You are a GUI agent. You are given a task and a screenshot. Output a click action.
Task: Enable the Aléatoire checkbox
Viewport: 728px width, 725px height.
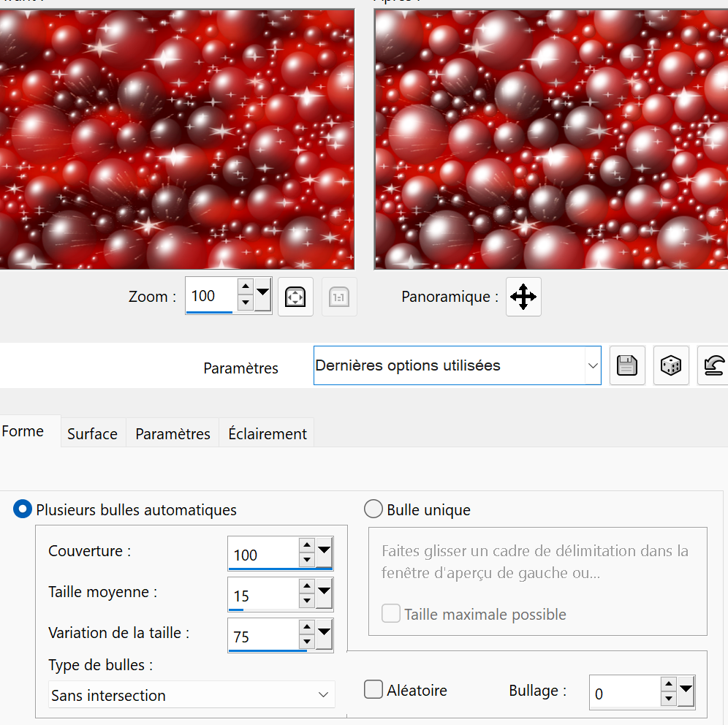coord(374,689)
